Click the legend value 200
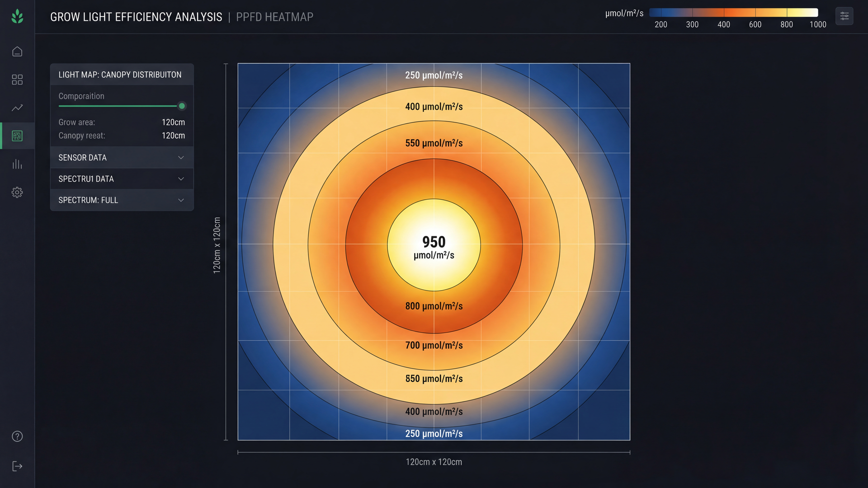 pyautogui.click(x=661, y=24)
